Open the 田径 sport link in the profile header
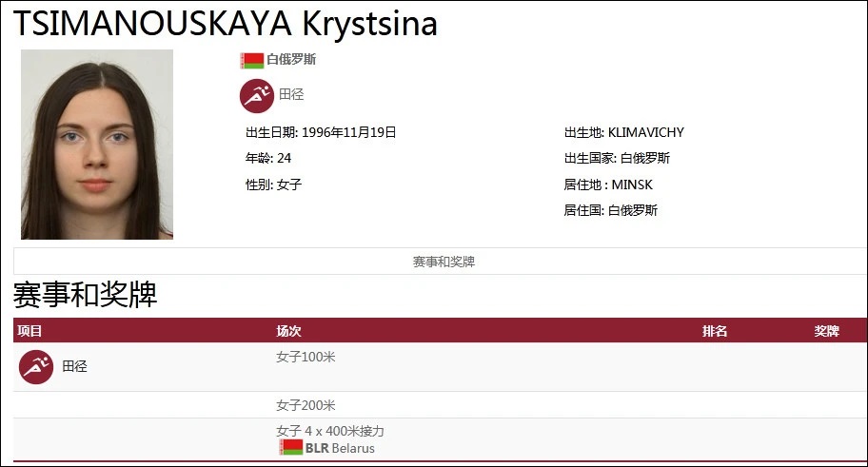Screen dimensions: 868x467 pos(291,95)
